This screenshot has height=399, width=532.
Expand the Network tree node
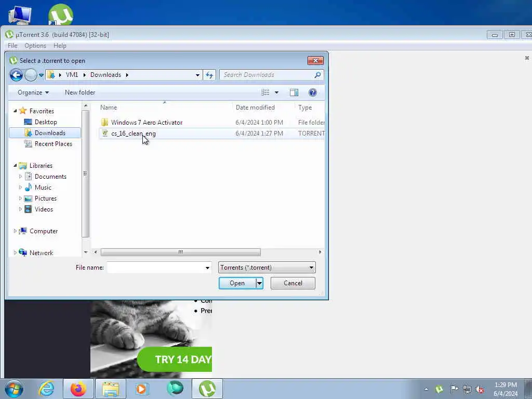[x=15, y=253]
